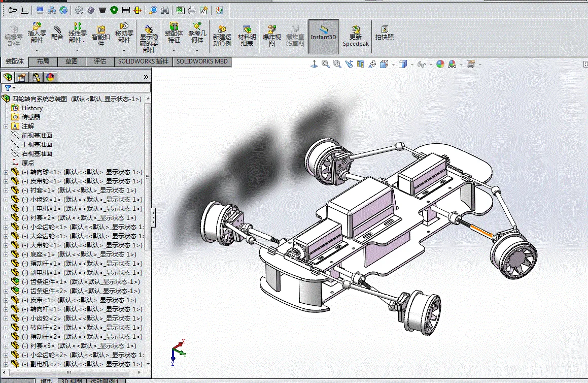Click the light gray gear icon in top toolbar
588x383 pixels.
79,10
